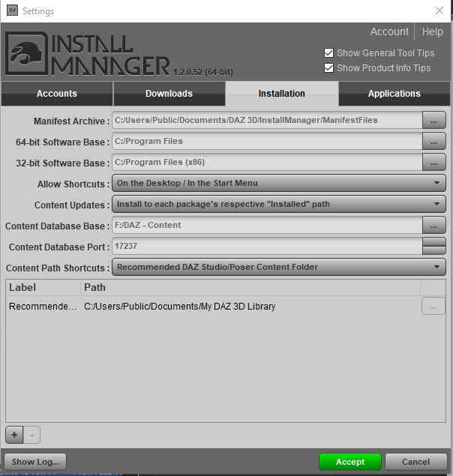
Task: Switch to the Downloads tab
Action: coord(169,94)
